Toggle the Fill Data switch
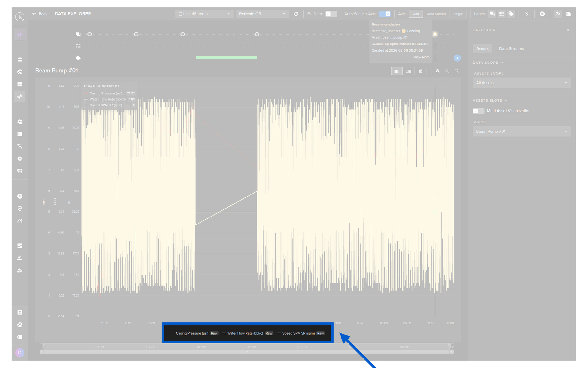This screenshot has height=368, width=588. coord(331,14)
